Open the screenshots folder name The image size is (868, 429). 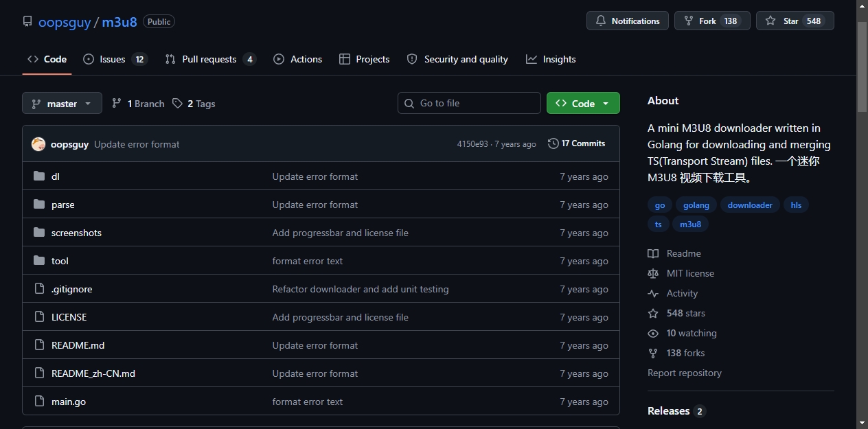coord(76,233)
